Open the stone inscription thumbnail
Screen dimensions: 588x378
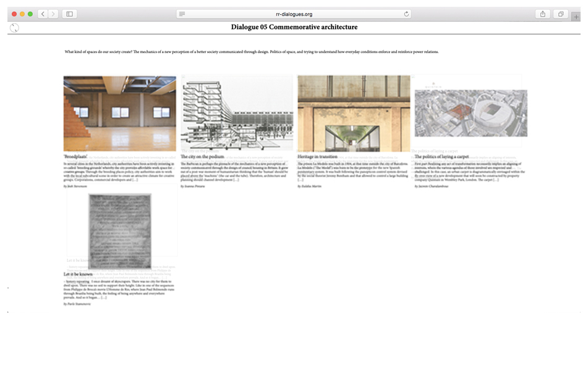(120, 231)
